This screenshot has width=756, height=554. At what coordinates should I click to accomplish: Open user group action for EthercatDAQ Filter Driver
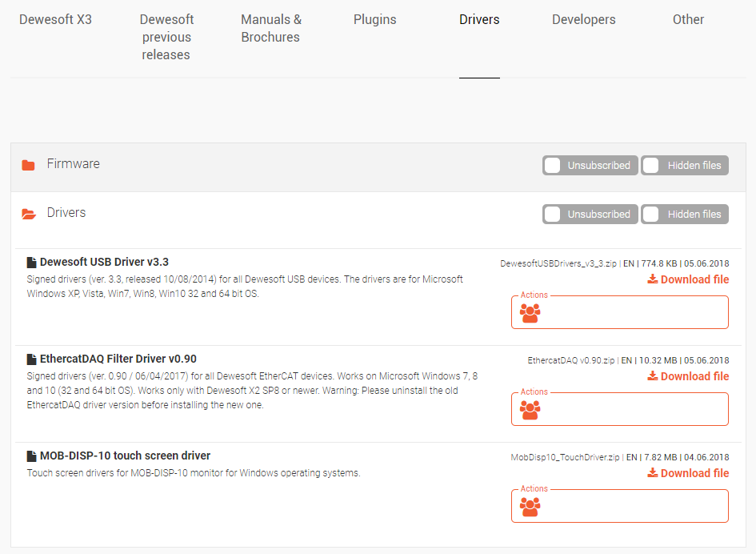tap(530, 410)
